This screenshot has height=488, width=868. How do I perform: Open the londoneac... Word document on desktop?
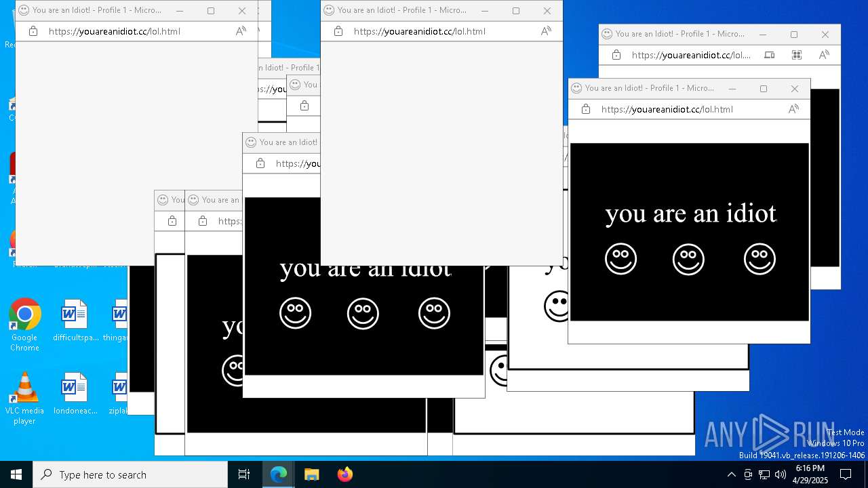click(x=75, y=394)
